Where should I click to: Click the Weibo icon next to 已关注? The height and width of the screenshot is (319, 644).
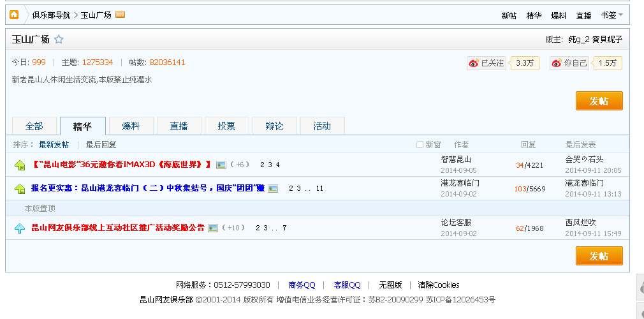[473, 63]
